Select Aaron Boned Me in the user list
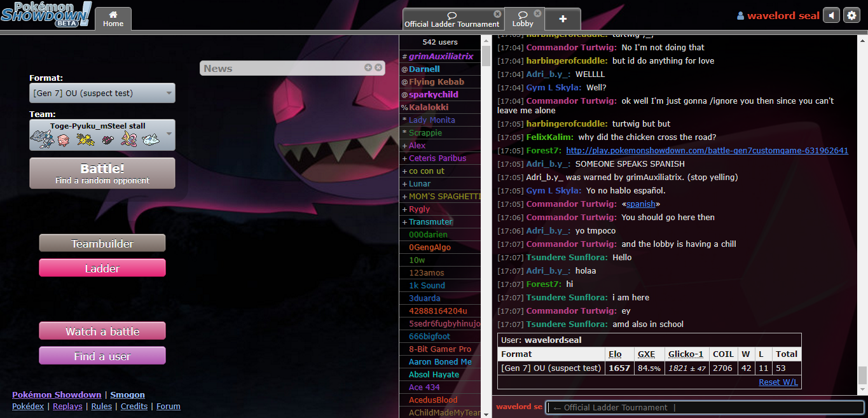This screenshot has width=868, height=418. click(440, 362)
